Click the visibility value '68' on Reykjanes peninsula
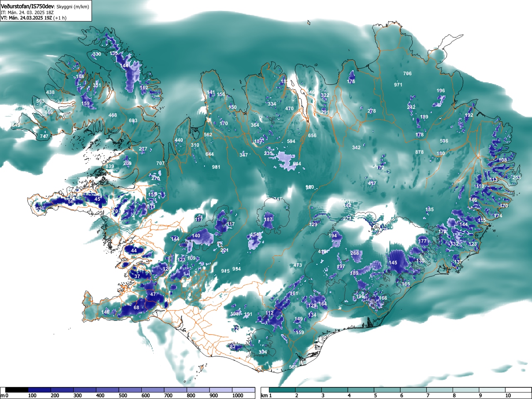This screenshot has height=399, width=532. 136,308
